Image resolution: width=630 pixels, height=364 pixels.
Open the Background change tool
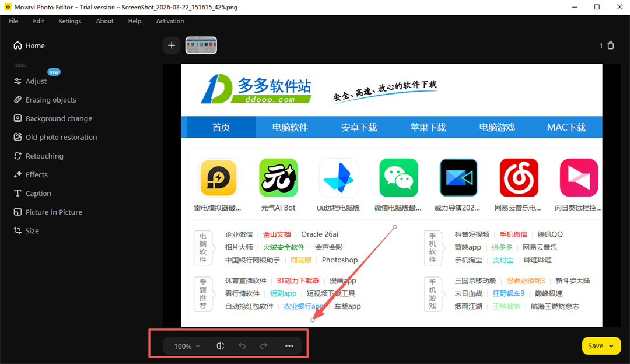coord(52,118)
